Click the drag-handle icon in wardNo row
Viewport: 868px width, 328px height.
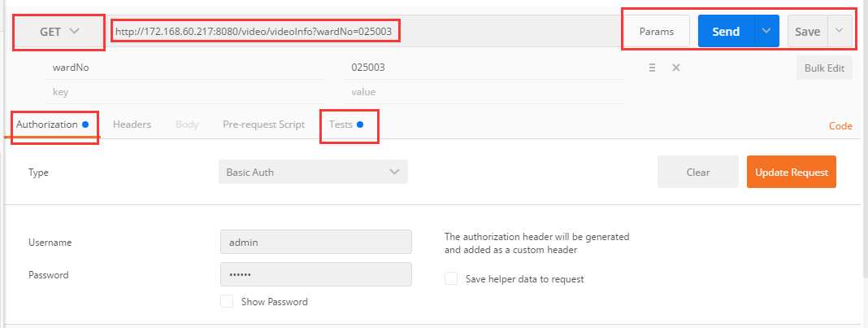652,68
